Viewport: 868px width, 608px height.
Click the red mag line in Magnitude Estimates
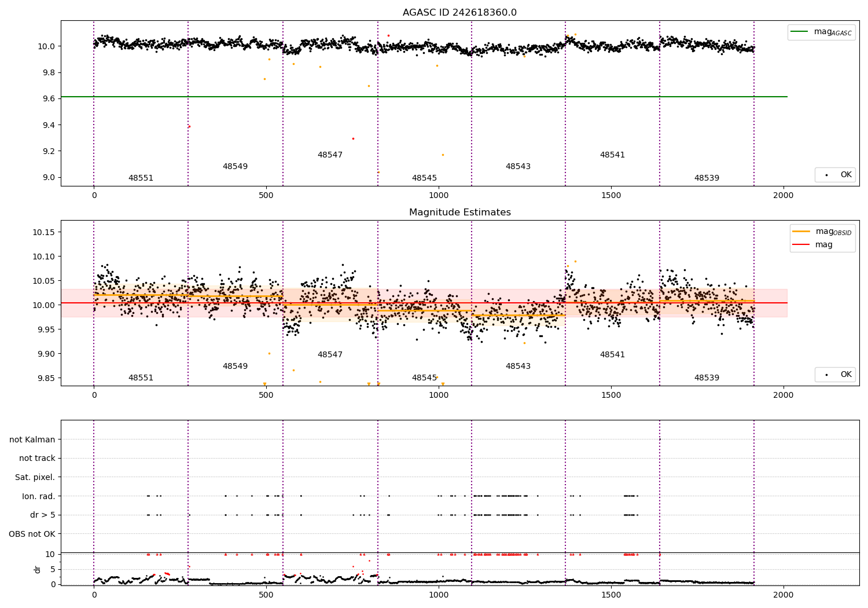point(424,303)
